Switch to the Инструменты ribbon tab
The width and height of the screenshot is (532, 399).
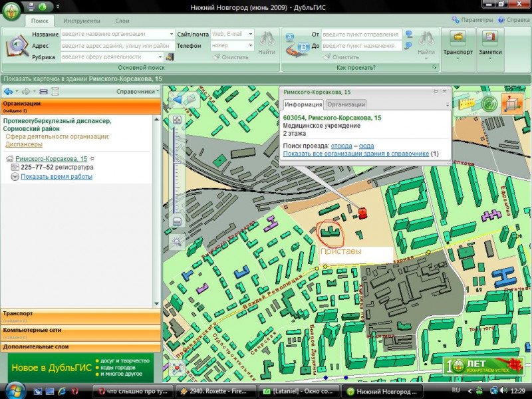coord(81,21)
